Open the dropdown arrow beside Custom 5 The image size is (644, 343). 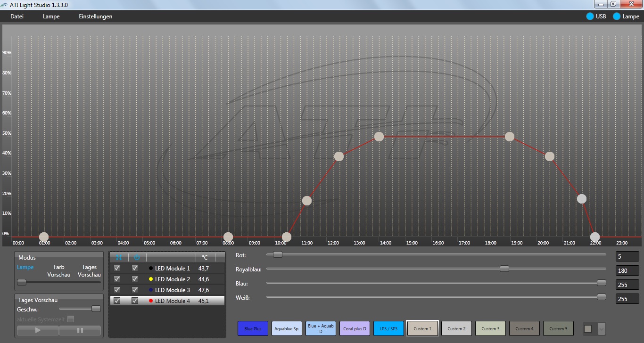601,329
